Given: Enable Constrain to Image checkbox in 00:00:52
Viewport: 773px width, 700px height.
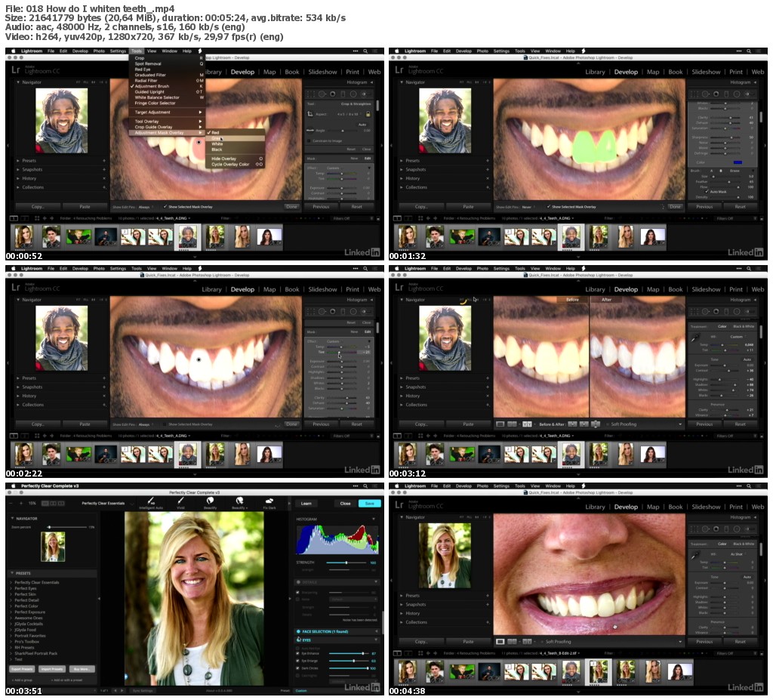Looking at the screenshot, I should point(309,141).
